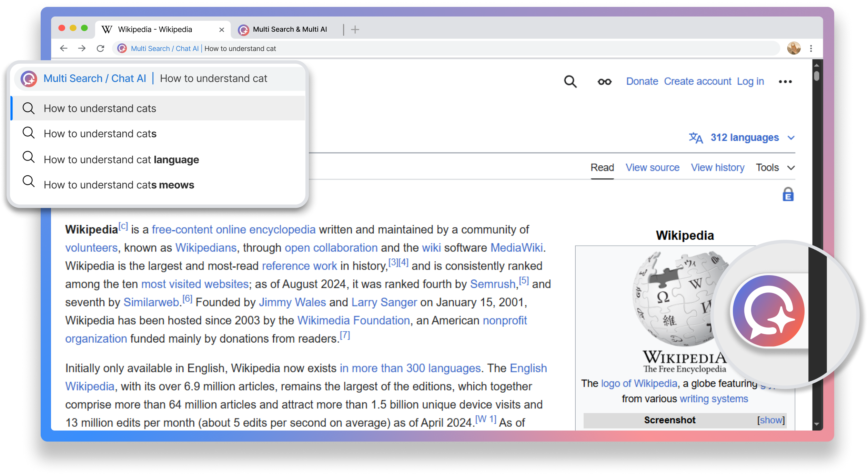The image size is (868, 476).
Task: Click the Create account link
Action: (697, 81)
